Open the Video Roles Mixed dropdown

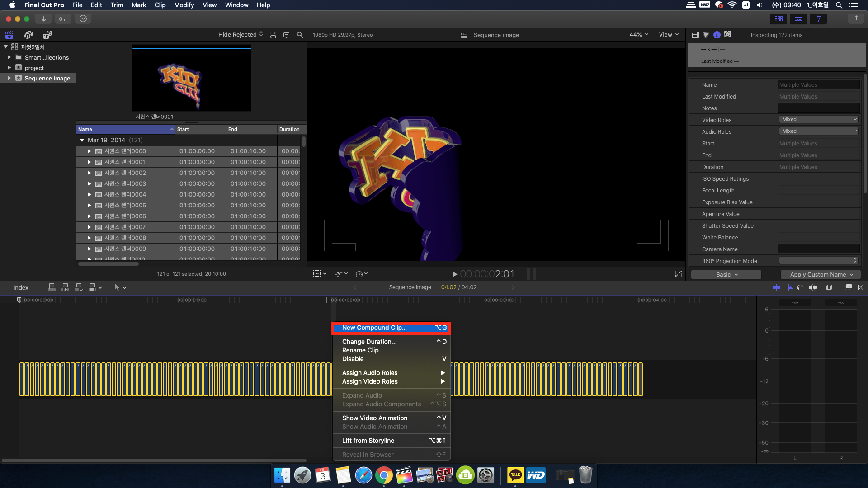[x=818, y=120]
